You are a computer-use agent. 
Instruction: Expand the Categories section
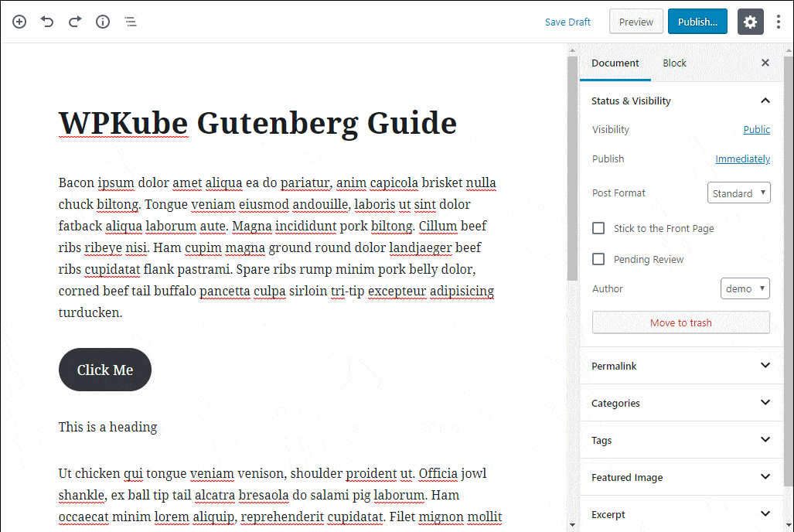click(681, 403)
